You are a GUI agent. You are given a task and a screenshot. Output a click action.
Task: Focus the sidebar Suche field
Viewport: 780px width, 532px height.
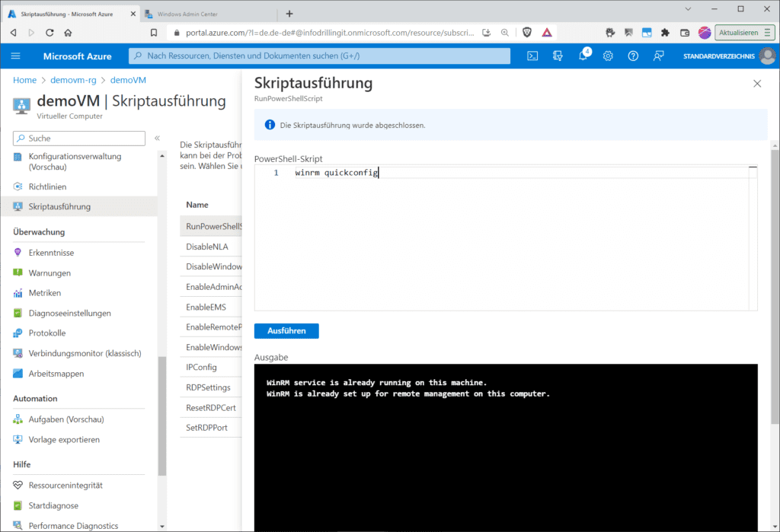(x=79, y=139)
